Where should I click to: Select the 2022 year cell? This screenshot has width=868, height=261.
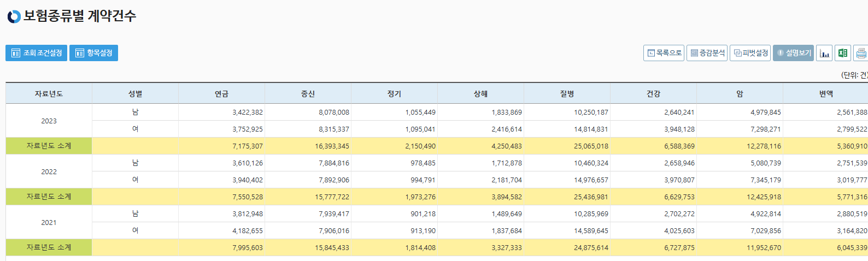(49, 171)
